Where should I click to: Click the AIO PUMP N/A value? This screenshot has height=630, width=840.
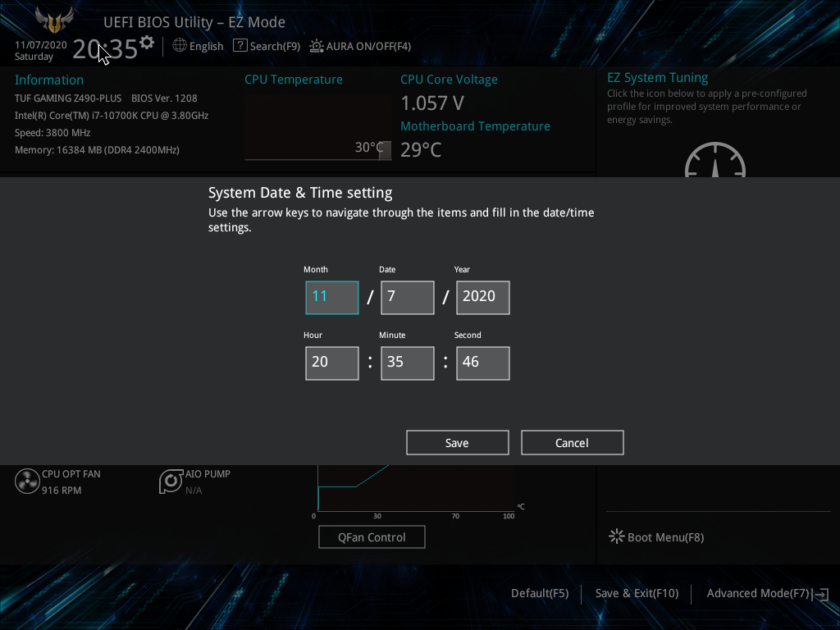point(194,491)
